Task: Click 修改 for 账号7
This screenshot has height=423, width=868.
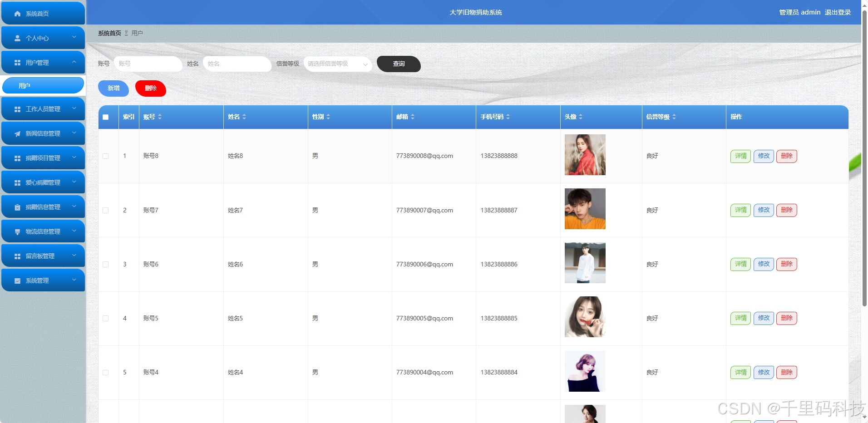Action: tap(764, 210)
